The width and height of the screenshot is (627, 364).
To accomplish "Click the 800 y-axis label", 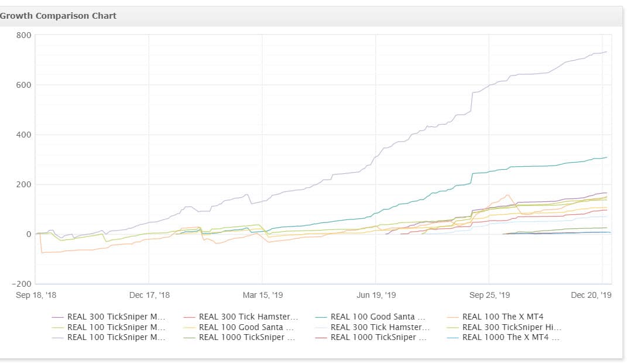I will [x=24, y=35].
